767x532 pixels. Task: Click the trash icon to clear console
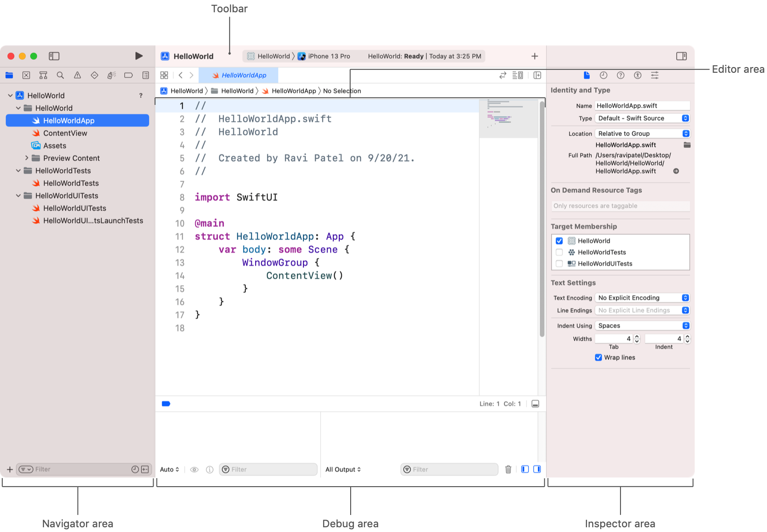click(508, 469)
